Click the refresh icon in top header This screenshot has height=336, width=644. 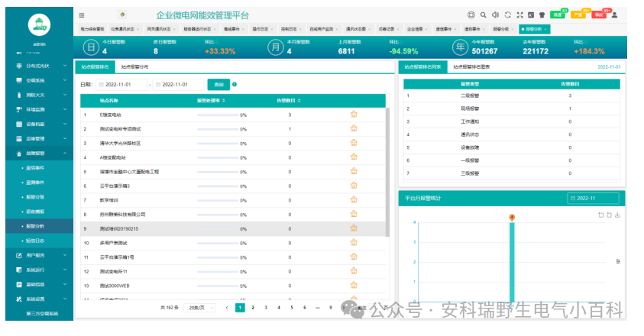(507, 15)
